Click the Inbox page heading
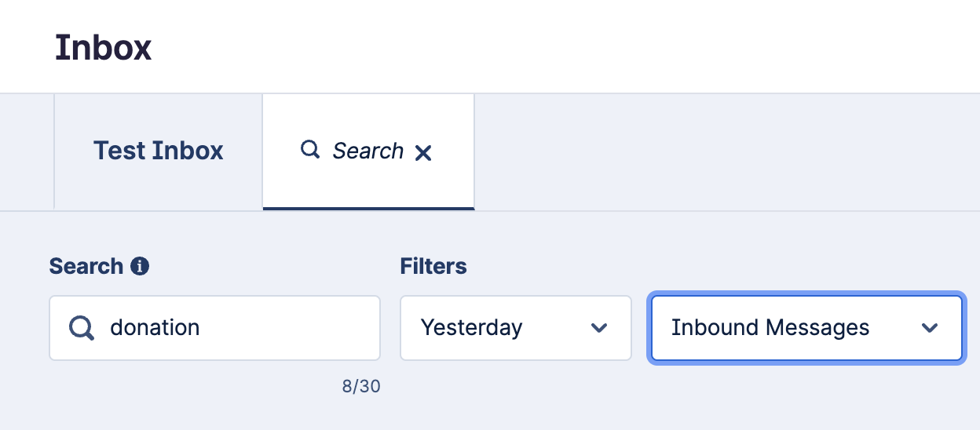This screenshot has width=980, height=430. coord(103,48)
